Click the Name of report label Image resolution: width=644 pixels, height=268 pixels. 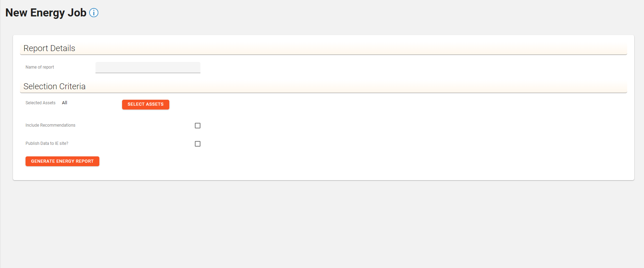click(40, 67)
